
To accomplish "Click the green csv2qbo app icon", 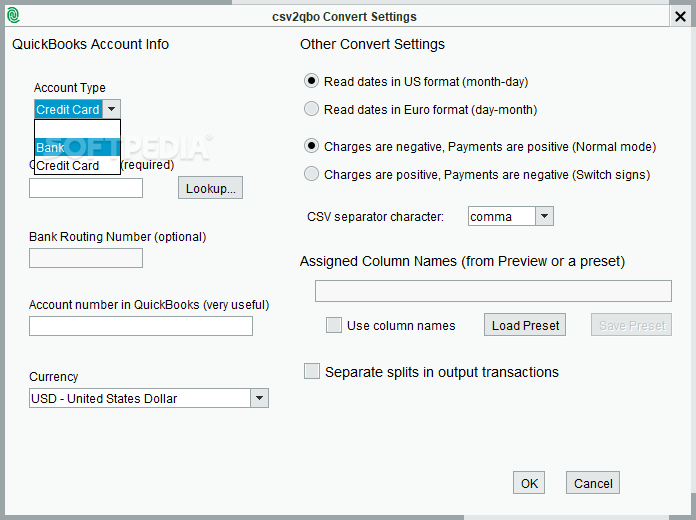I will pyautogui.click(x=14, y=16).
